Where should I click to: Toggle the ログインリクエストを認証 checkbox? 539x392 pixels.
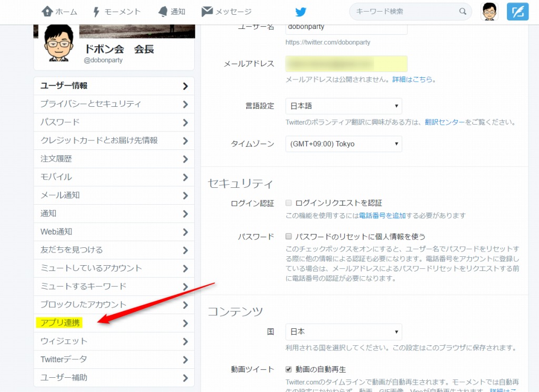point(289,203)
